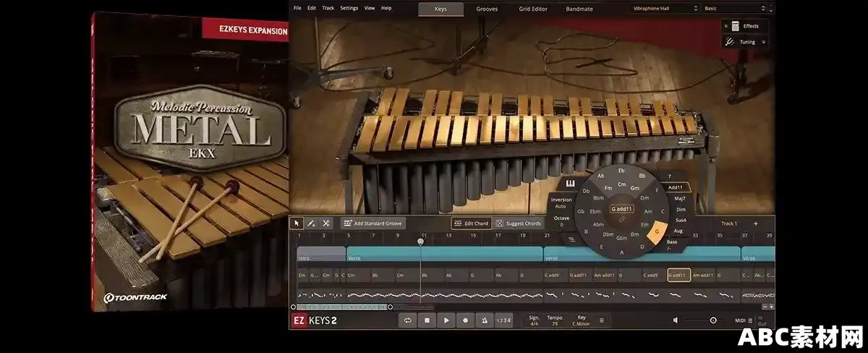Switch to the Grid Editor tab

tap(533, 9)
